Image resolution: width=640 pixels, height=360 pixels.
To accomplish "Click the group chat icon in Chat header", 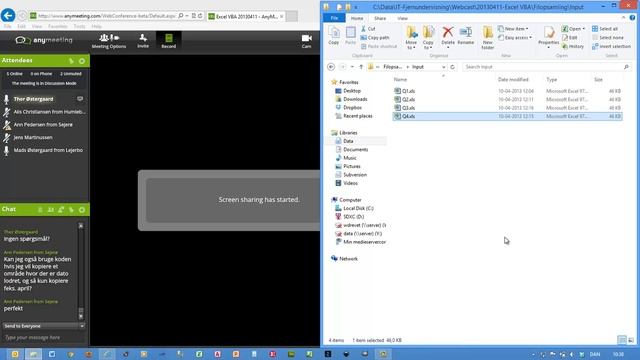I will [51, 210].
